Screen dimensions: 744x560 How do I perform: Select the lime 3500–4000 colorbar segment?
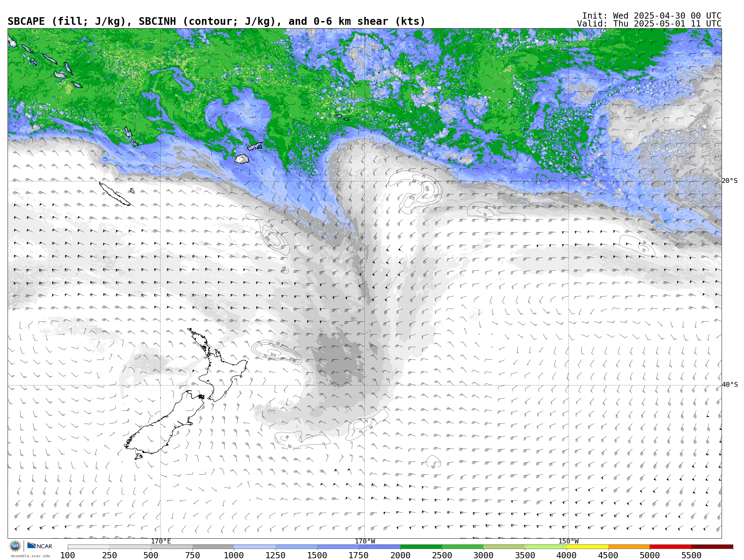click(546, 547)
